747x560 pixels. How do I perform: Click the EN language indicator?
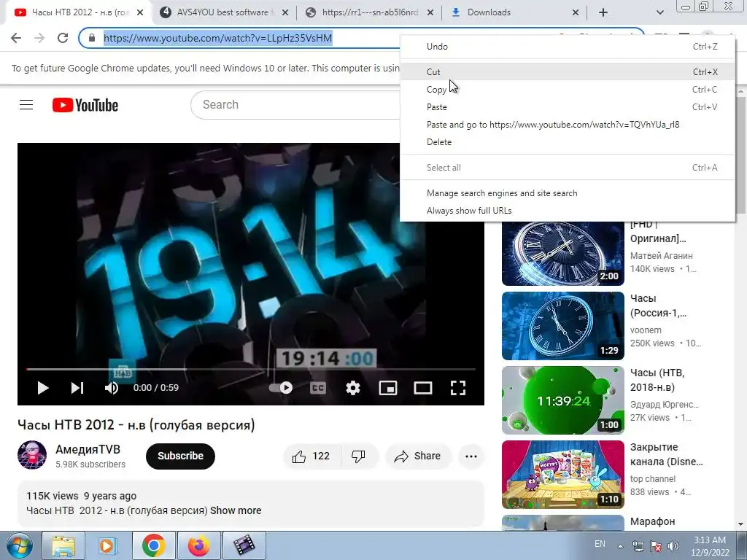(x=600, y=544)
